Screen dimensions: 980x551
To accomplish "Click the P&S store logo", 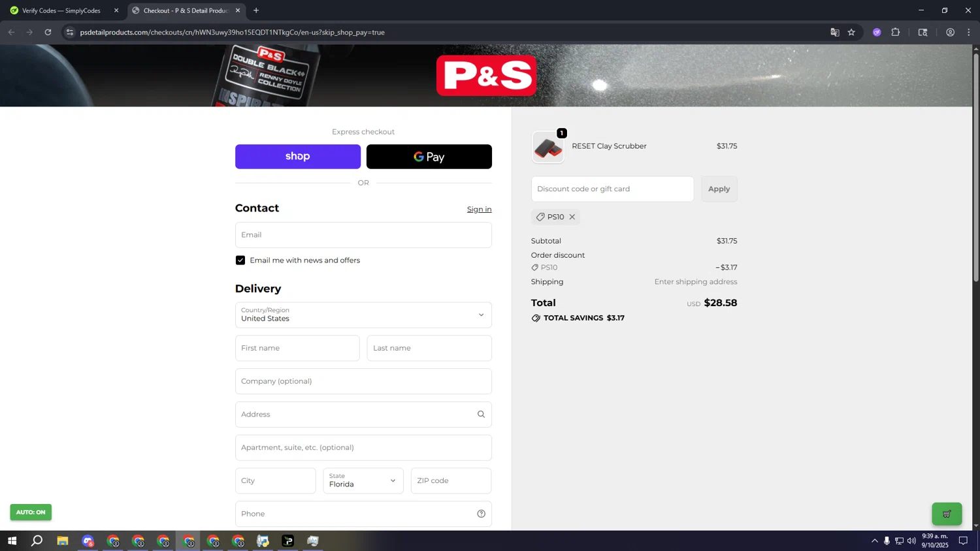I will point(487,76).
